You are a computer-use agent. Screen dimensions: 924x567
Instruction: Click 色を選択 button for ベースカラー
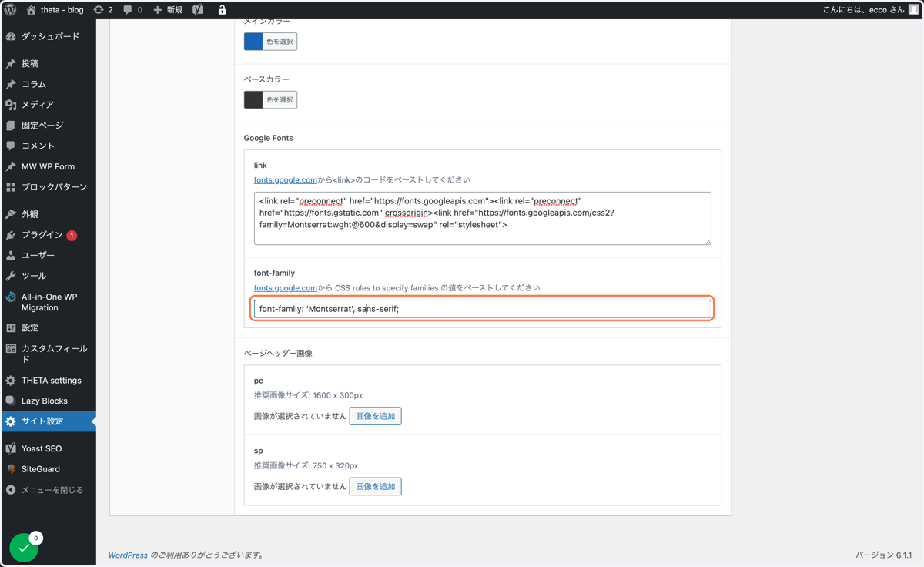[280, 100]
